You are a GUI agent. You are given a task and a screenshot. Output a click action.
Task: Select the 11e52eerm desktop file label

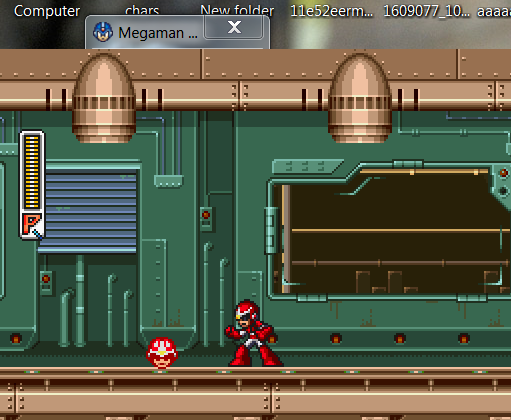[x=331, y=11]
